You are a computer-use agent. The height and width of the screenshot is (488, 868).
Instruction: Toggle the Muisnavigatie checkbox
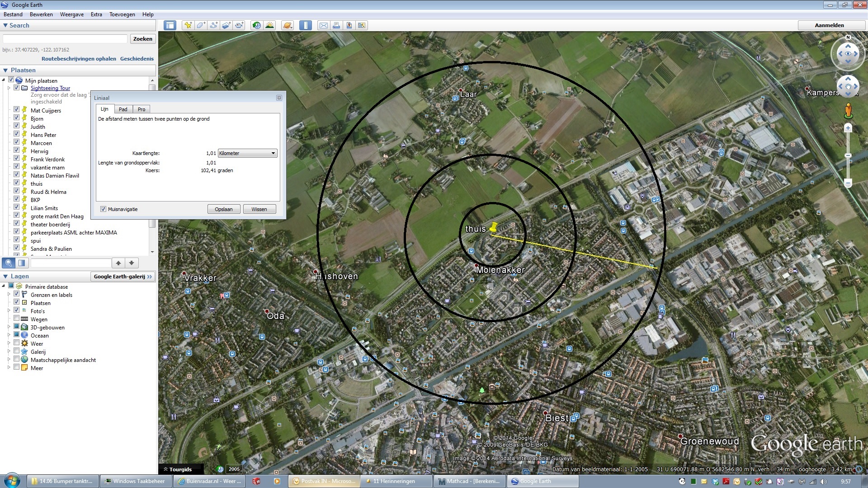coord(103,209)
